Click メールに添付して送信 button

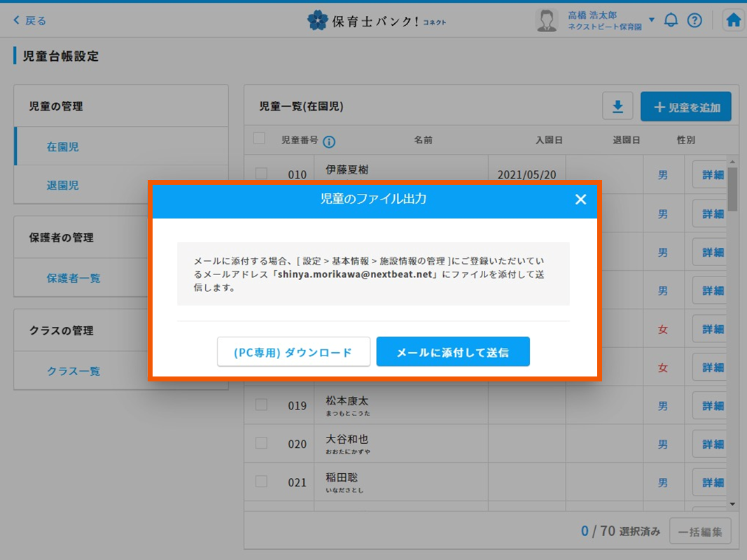pos(453,352)
